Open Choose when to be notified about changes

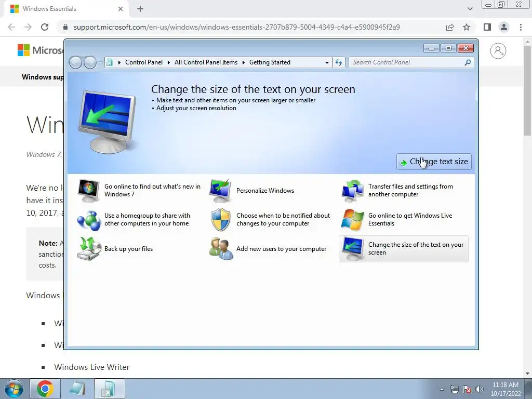click(x=271, y=220)
